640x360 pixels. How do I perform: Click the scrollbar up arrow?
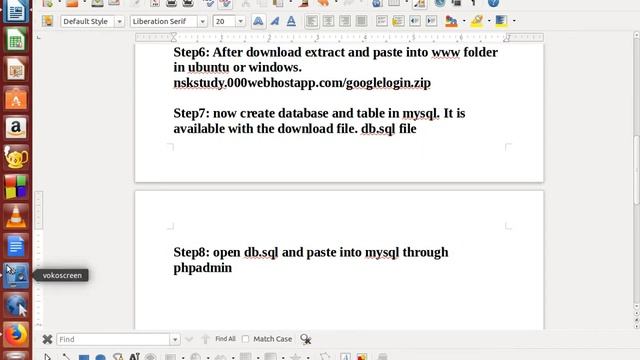click(637, 36)
